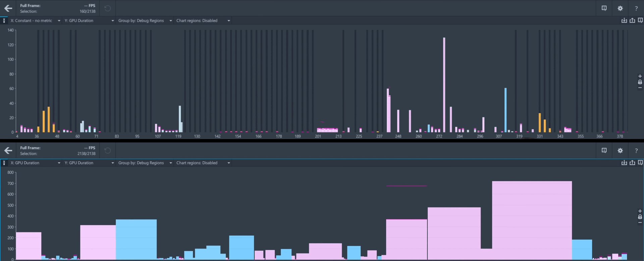Open bottom panel's 'Y: GPU Duration' menu

[x=89, y=163]
